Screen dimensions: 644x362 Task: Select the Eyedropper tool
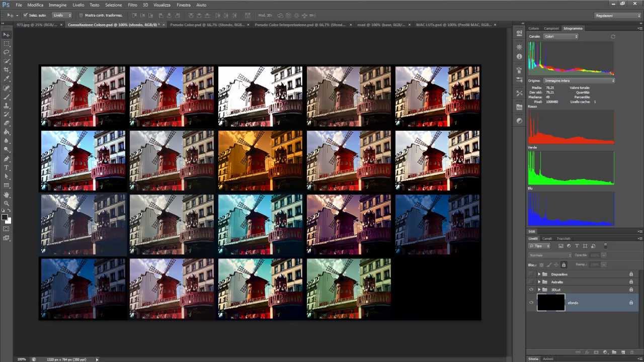[7, 79]
